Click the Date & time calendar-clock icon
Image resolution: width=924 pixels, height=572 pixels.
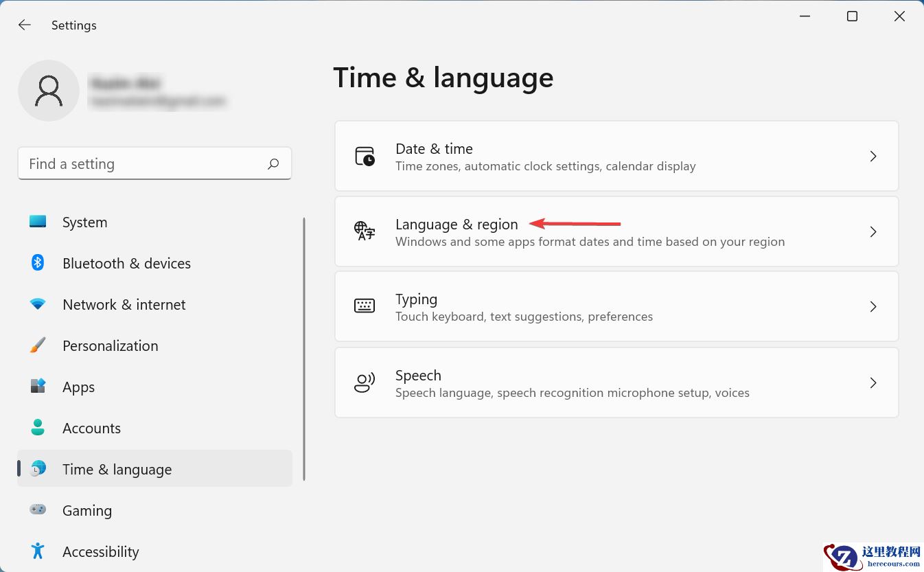[365, 157]
